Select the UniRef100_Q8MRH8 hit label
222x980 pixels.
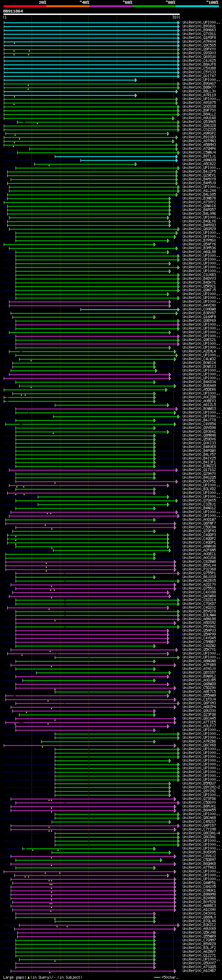pyautogui.click(x=199, y=435)
